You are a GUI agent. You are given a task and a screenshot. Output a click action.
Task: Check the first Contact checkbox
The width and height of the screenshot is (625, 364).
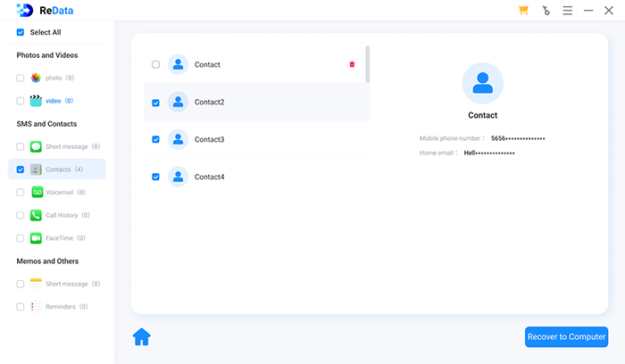(156, 64)
